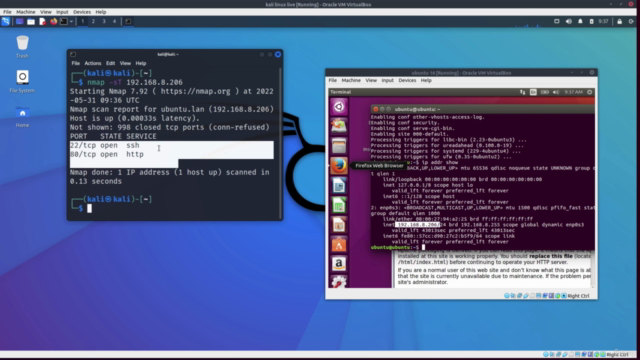Image resolution: width=640 pixels, height=360 pixels.
Task: Switch to workspace 4 in Kali panel
Action: click(x=114, y=21)
